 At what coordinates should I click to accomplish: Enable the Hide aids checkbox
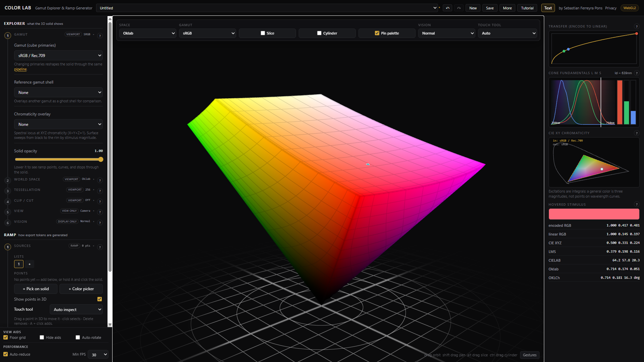(x=42, y=338)
